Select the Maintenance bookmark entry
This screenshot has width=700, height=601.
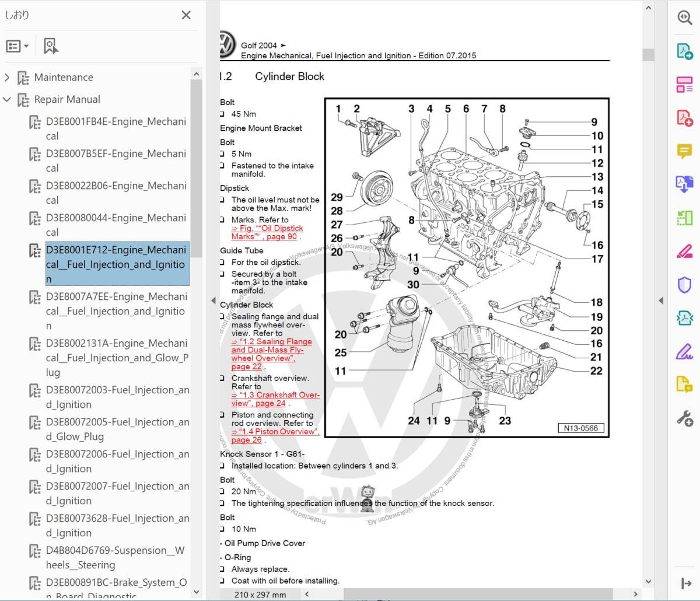pyautogui.click(x=64, y=77)
